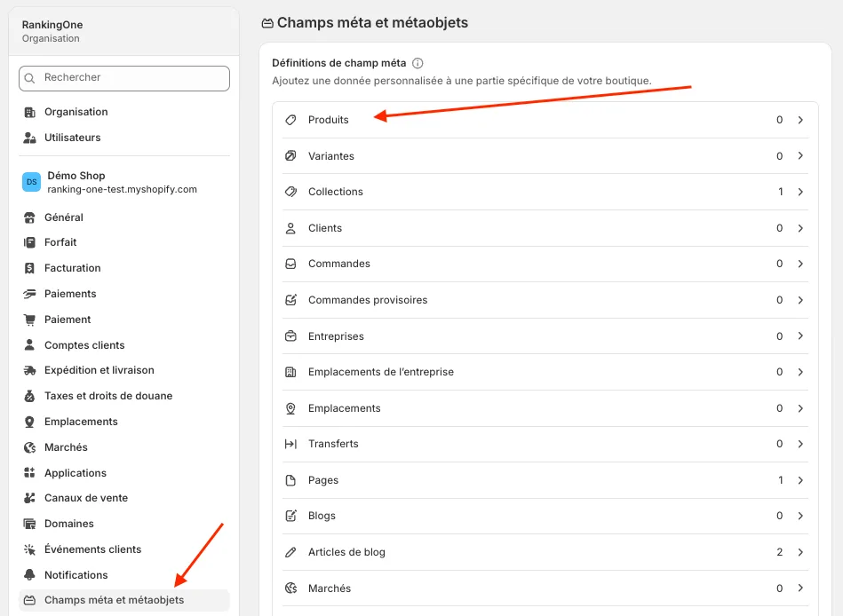Open Pages definitions via its chevron
The image size is (843, 616).
click(x=800, y=480)
